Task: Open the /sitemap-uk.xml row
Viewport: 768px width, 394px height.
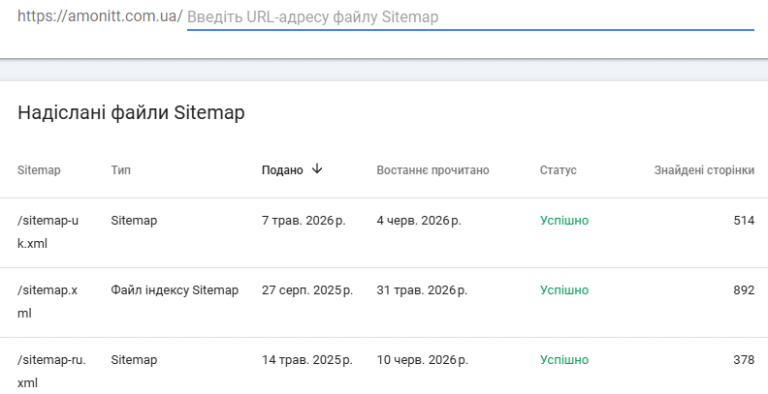Action: click(384, 233)
